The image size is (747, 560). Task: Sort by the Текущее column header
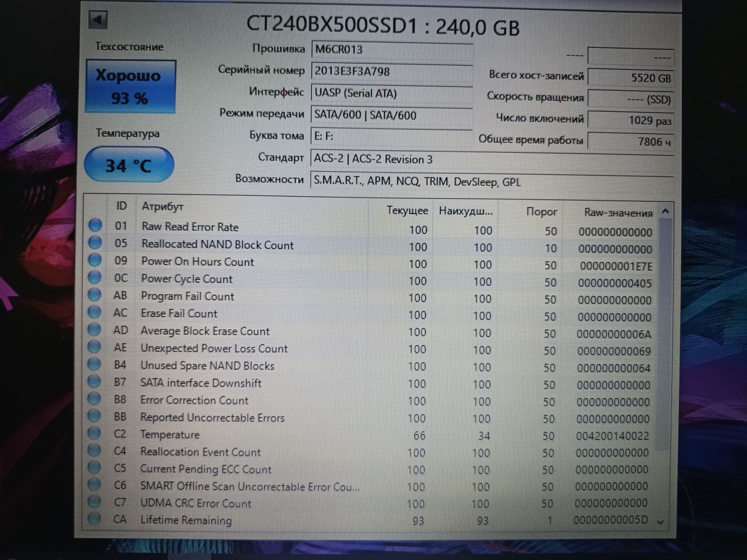[407, 210]
